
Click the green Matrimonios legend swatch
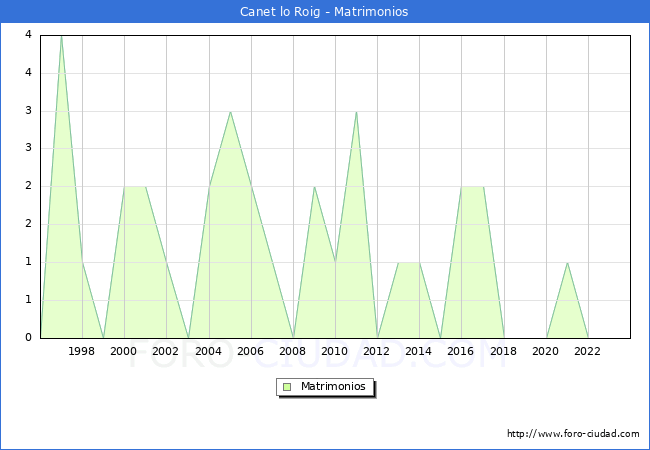tap(287, 386)
